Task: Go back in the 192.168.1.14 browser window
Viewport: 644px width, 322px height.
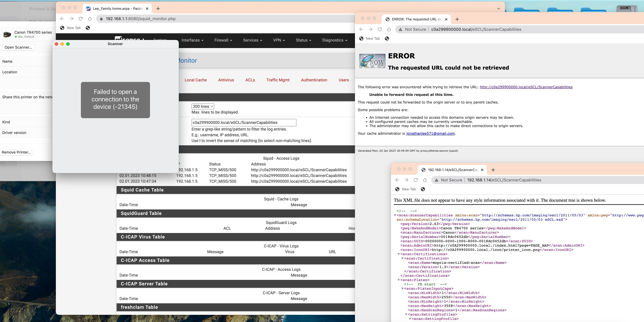Action: point(397,180)
